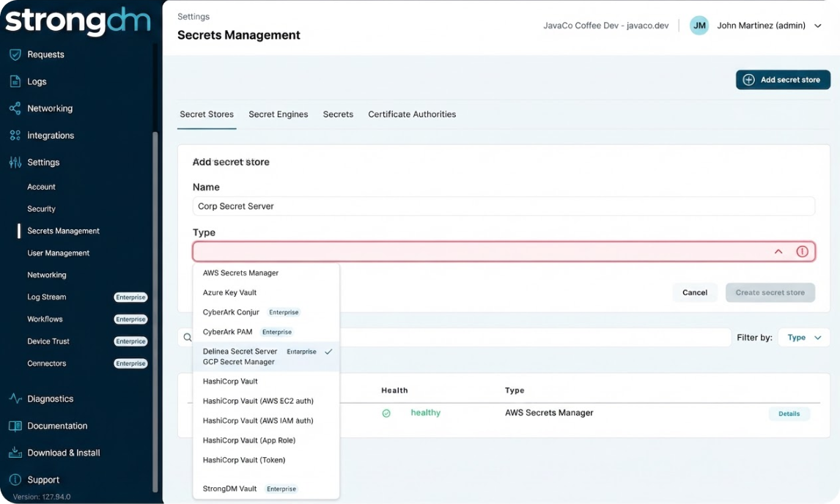Click the Documentation book icon
840x504 pixels.
coord(15,426)
